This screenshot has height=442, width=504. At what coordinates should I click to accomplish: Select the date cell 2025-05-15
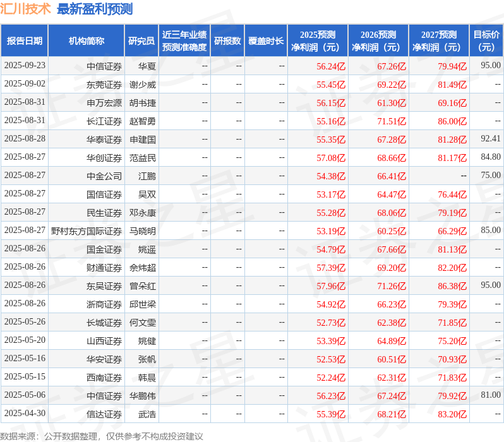[25, 377]
